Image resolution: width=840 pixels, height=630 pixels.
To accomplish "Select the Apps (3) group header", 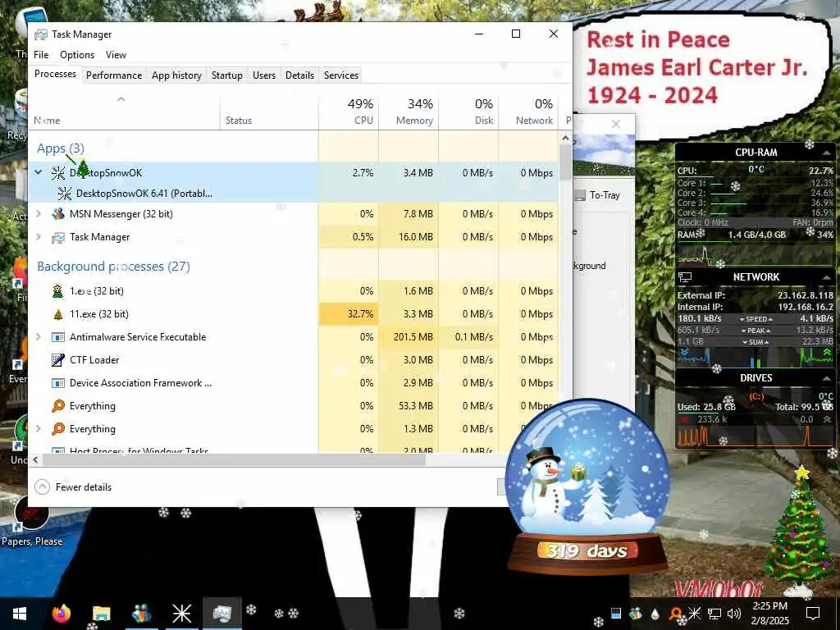I will [x=61, y=148].
